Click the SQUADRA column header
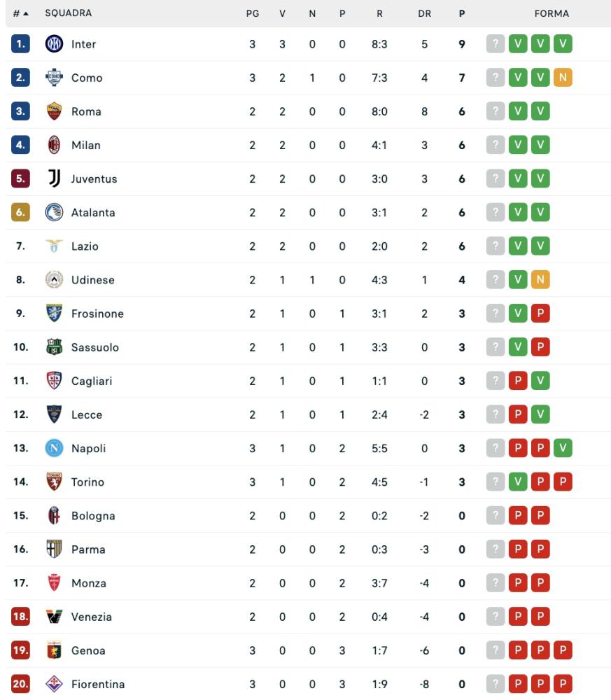611x700 pixels. pos(69,13)
